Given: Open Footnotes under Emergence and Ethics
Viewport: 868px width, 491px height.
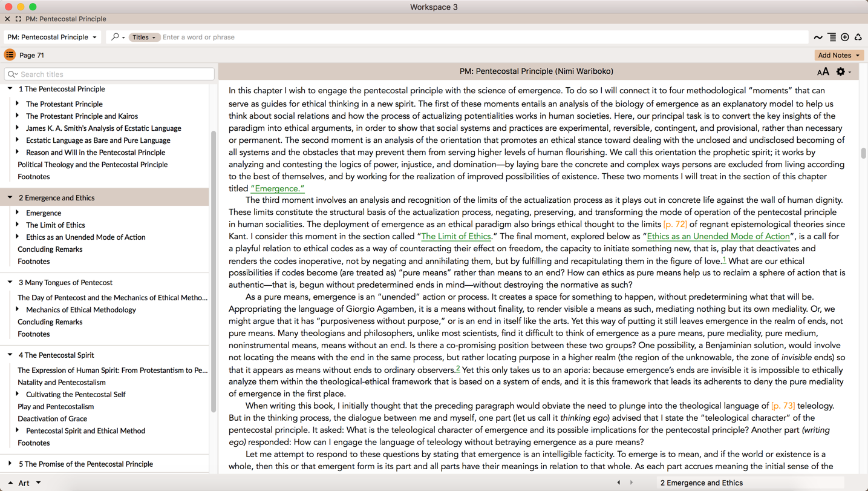Looking at the screenshot, I should coord(34,262).
